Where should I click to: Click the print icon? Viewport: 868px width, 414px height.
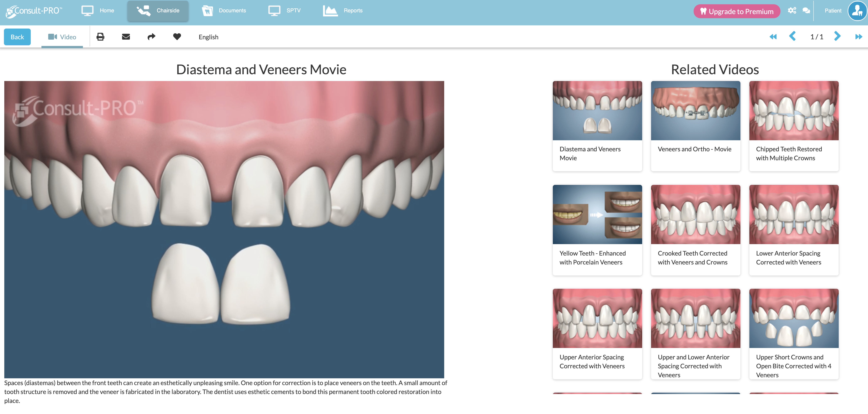pyautogui.click(x=100, y=37)
